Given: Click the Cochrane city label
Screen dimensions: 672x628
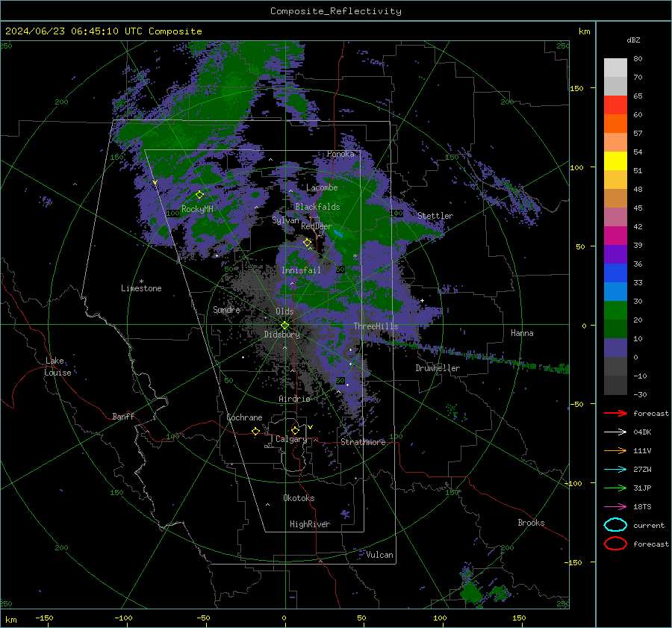Looking at the screenshot, I should 244,417.
